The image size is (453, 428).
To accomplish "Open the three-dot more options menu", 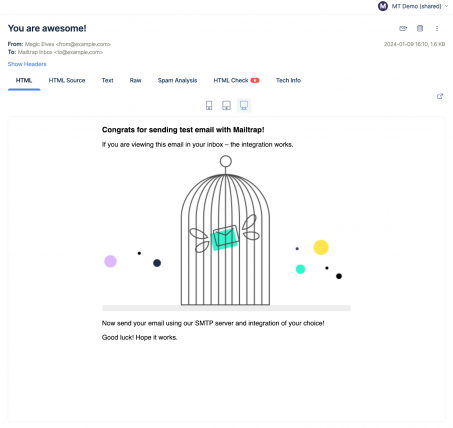I will [x=437, y=28].
